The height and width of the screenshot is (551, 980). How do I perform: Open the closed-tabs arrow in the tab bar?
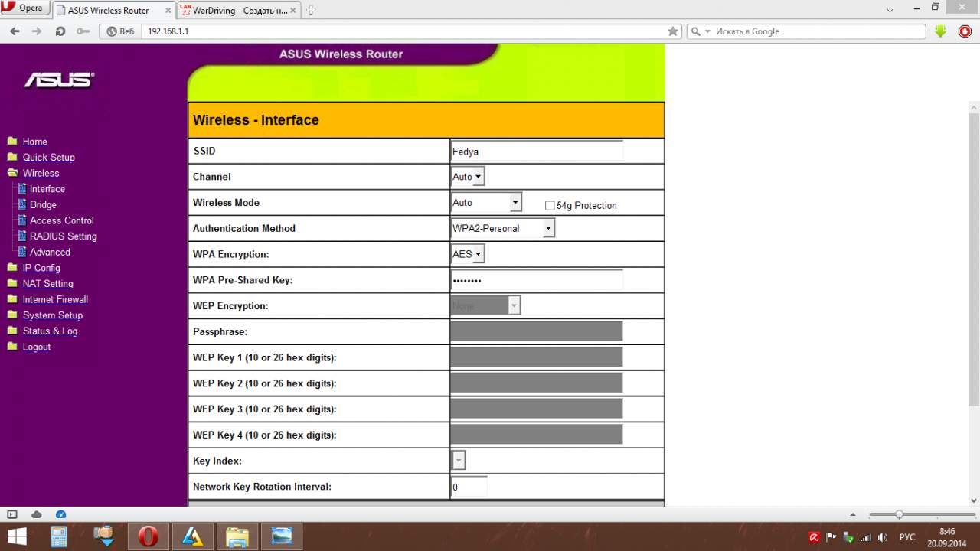pyautogui.click(x=890, y=11)
